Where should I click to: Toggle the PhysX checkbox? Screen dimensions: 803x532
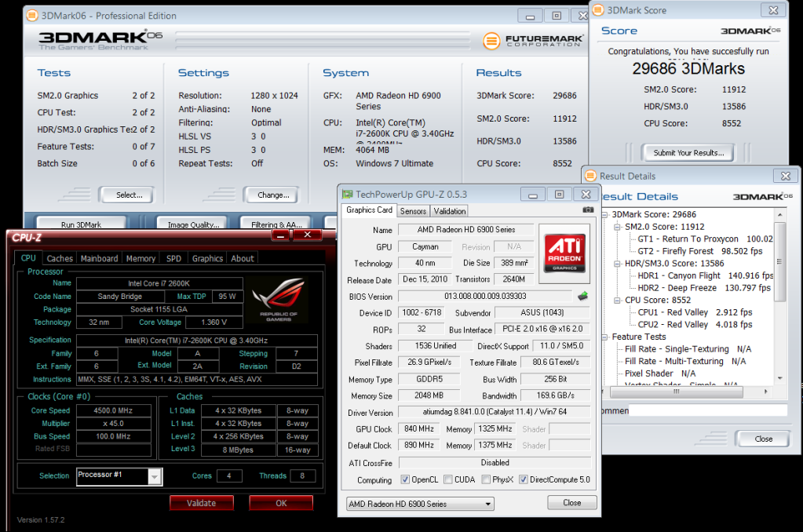pyautogui.click(x=487, y=479)
